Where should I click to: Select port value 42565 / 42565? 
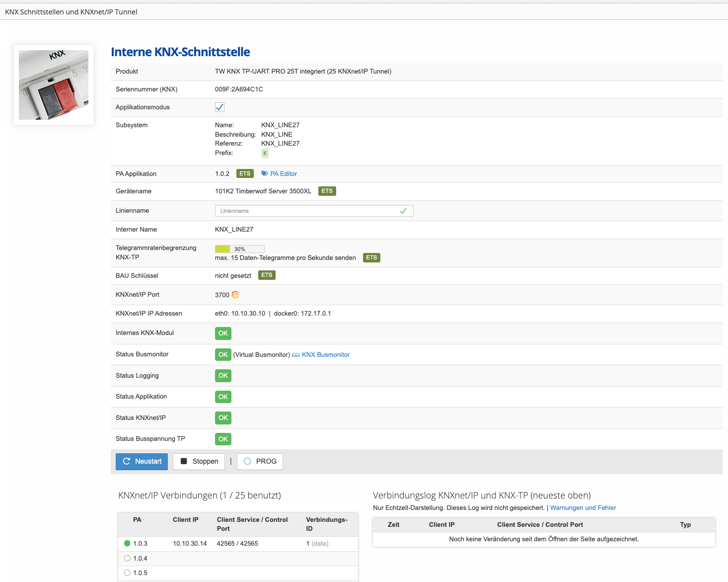coord(237,543)
